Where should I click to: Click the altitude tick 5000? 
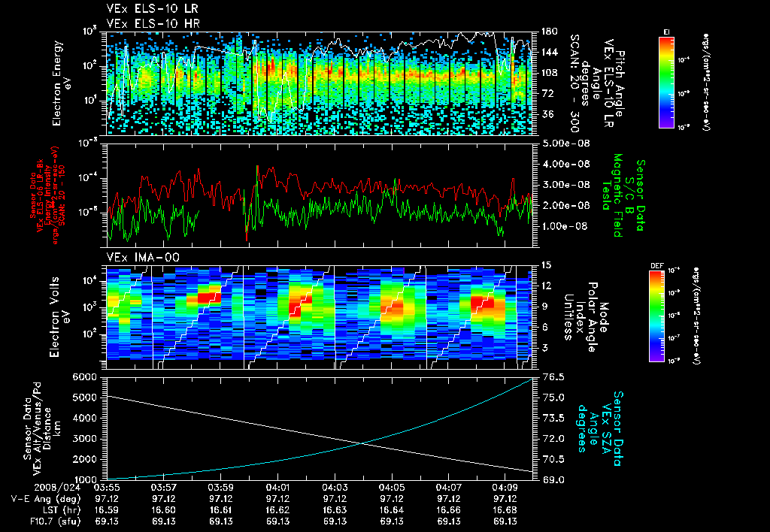coord(86,397)
